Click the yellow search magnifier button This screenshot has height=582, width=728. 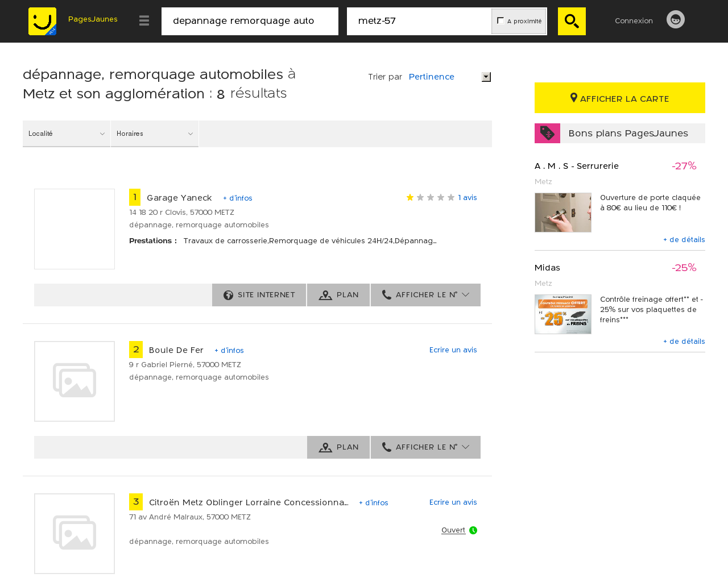[572, 21]
